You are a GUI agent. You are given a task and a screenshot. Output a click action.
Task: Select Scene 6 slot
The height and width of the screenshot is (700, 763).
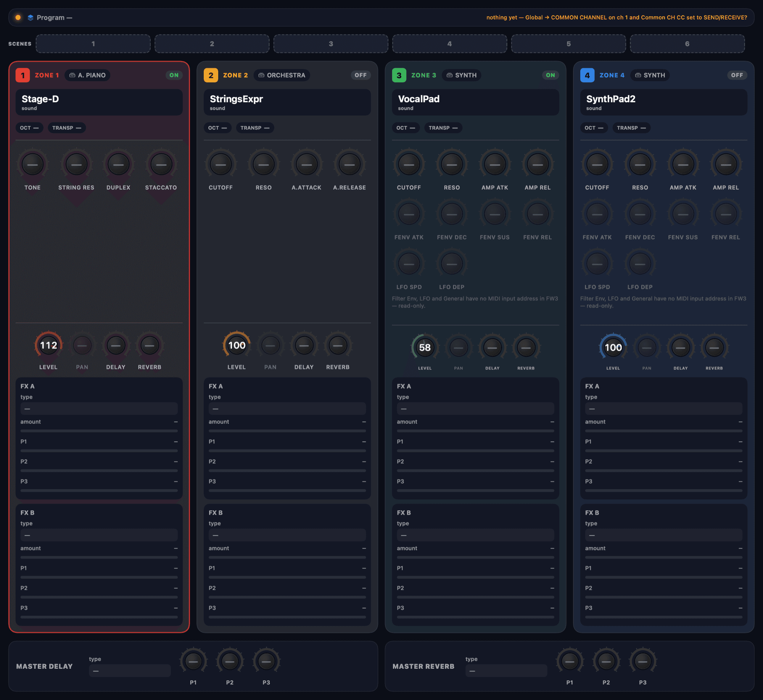pyautogui.click(x=687, y=43)
